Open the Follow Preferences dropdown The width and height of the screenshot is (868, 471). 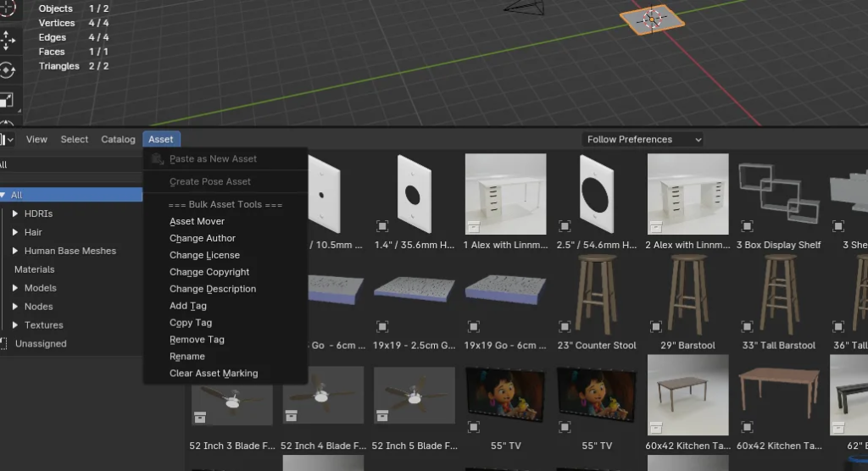643,140
